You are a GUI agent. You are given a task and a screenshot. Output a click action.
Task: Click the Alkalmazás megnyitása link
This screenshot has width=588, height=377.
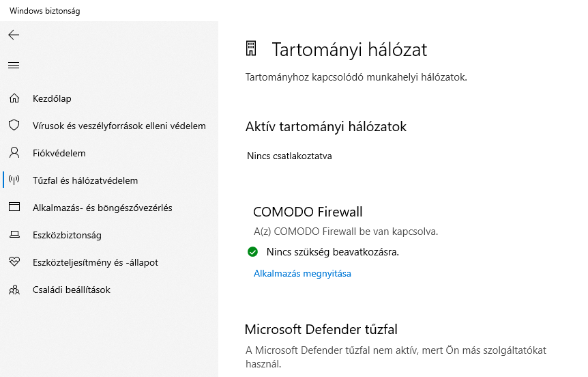click(302, 273)
